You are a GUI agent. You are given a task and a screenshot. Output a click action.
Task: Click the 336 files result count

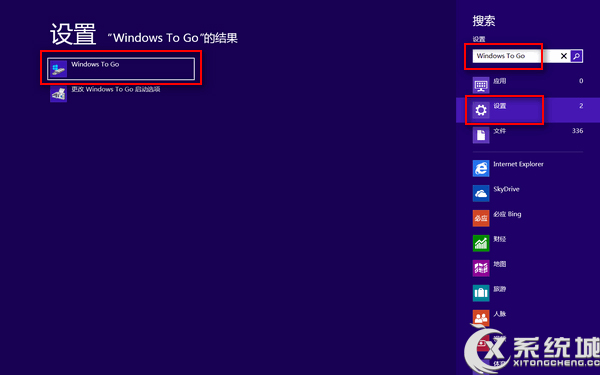point(577,131)
